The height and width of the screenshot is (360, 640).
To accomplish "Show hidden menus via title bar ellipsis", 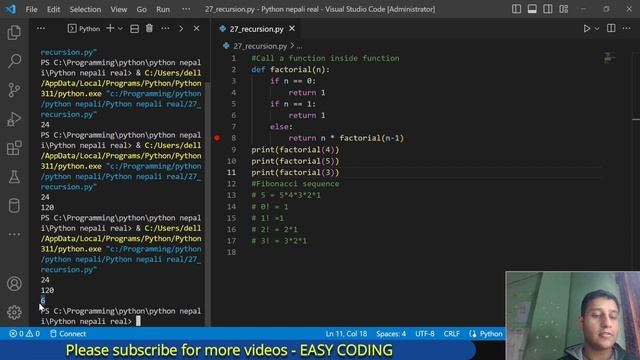I will [x=186, y=9].
